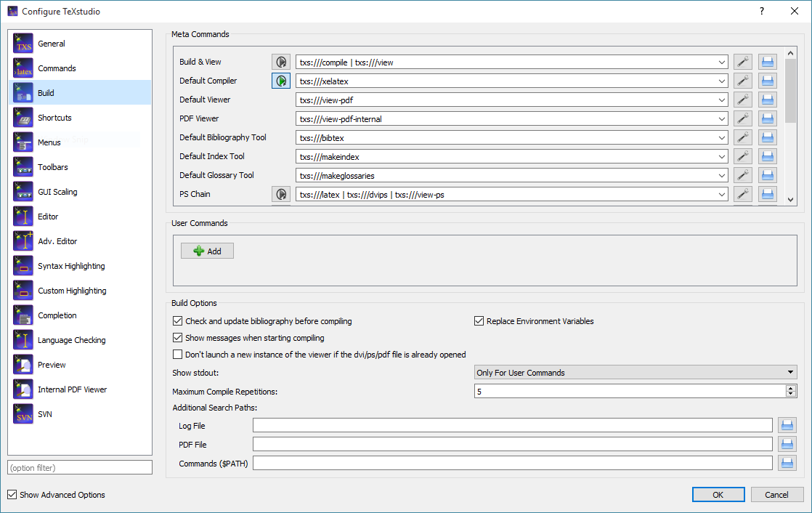The height and width of the screenshot is (513, 812).
Task: Open the GUI Scaling settings page
Action: (x=80, y=192)
